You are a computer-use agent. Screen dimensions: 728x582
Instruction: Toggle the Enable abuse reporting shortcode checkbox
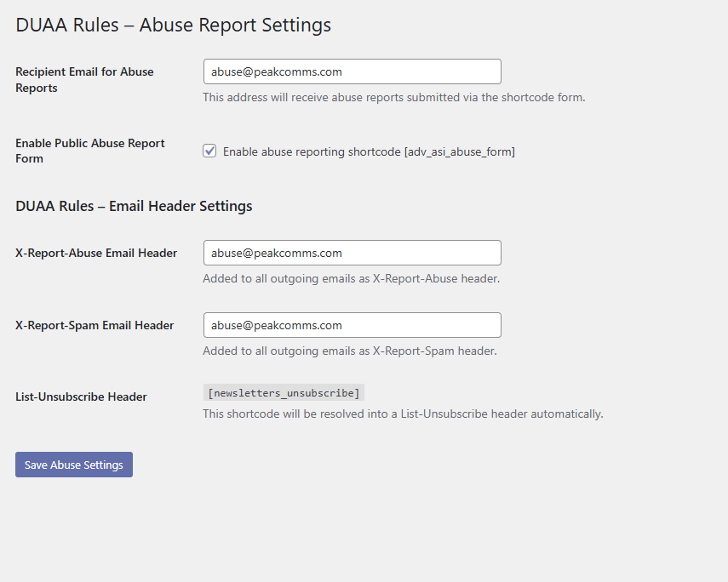pos(209,151)
